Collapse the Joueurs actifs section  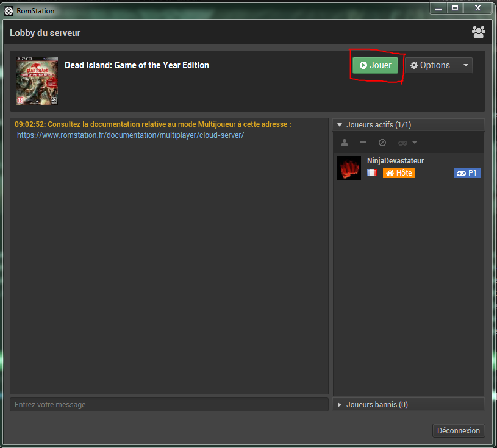pyautogui.click(x=340, y=125)
